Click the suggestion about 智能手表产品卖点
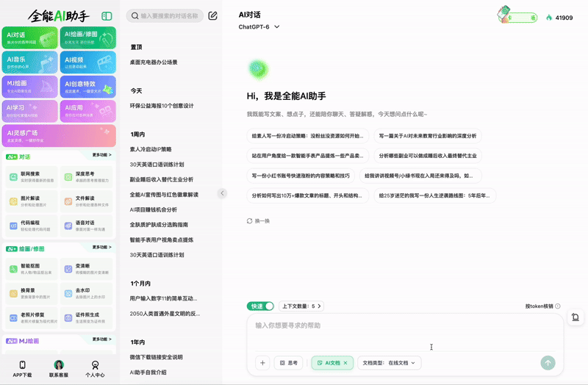 307,156
